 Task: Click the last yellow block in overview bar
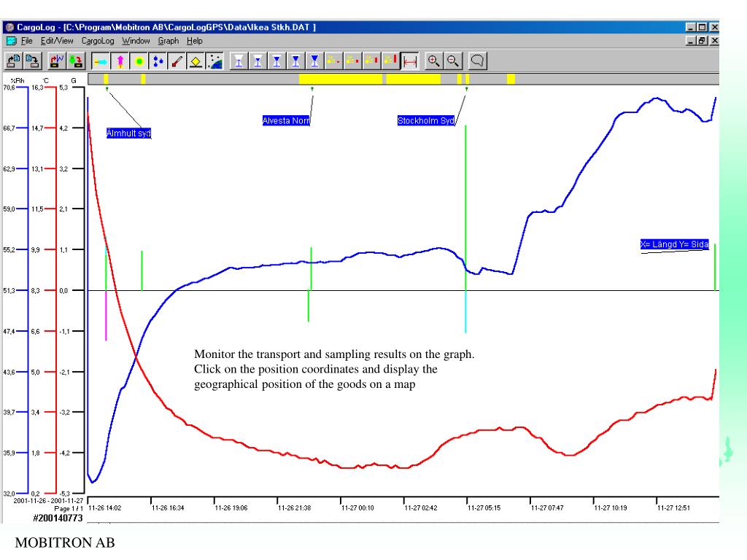point(511,79)
